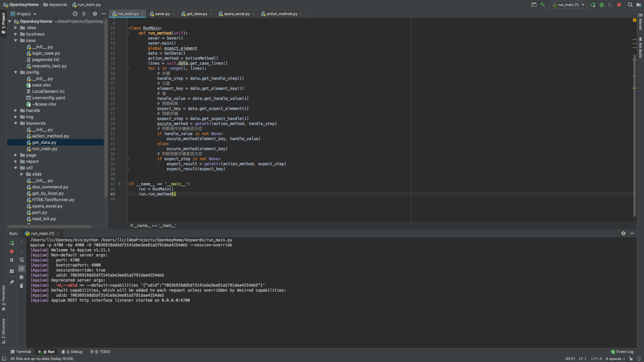Click OpenkeyHome breadcrumb in navigation bar

pos(21,5)
